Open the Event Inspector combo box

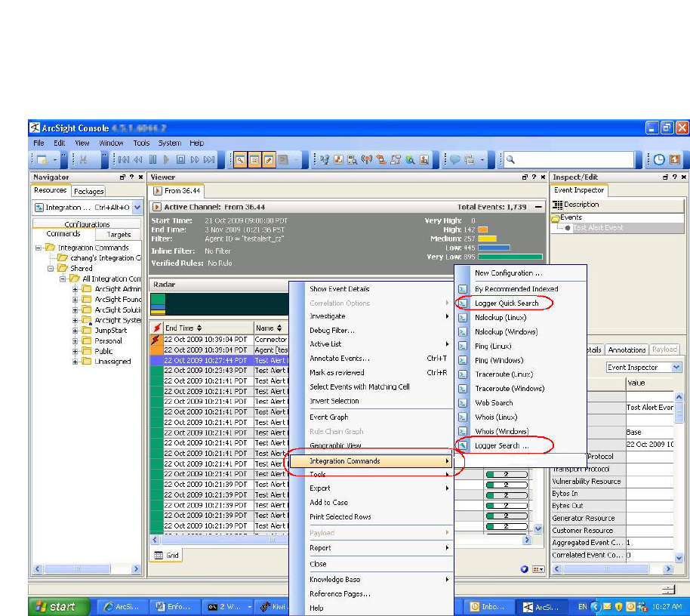point(676,368)
